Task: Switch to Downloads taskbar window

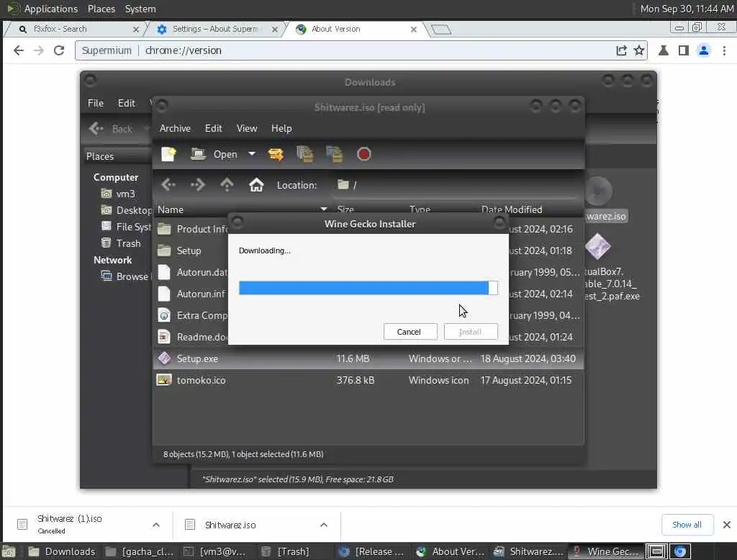Action: [62, 551]
